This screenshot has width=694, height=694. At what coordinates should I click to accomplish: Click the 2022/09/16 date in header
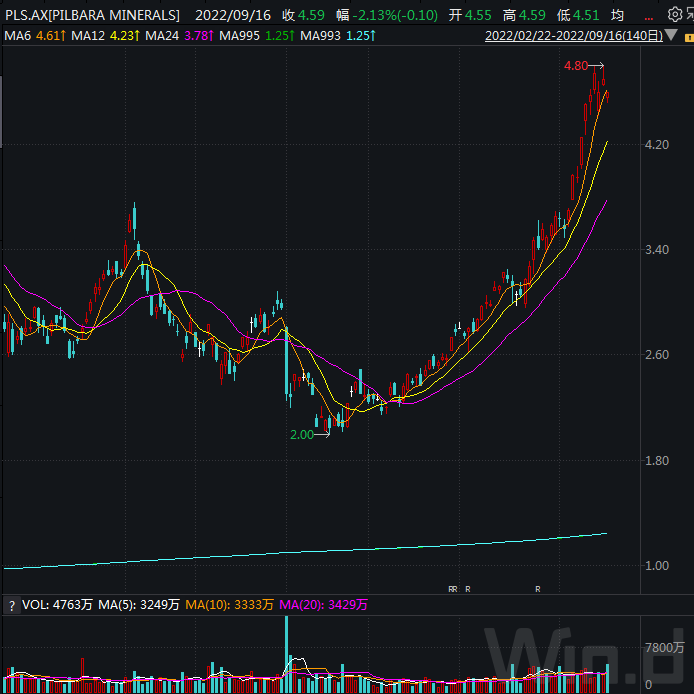tap(233, 15)
